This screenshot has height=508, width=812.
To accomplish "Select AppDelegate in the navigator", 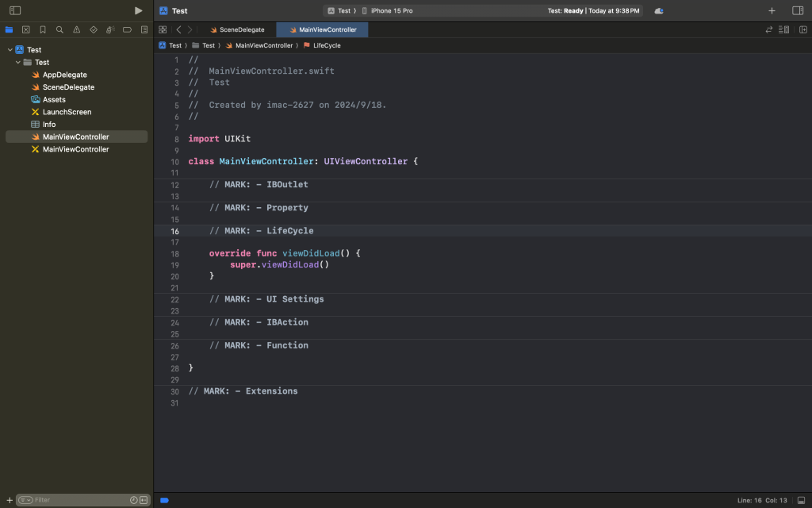I will 65,75.
